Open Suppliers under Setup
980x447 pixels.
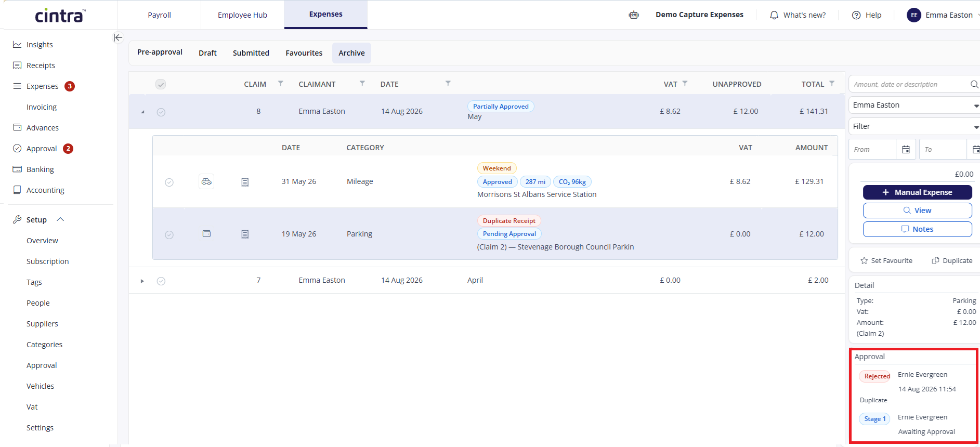pos(42,324)
